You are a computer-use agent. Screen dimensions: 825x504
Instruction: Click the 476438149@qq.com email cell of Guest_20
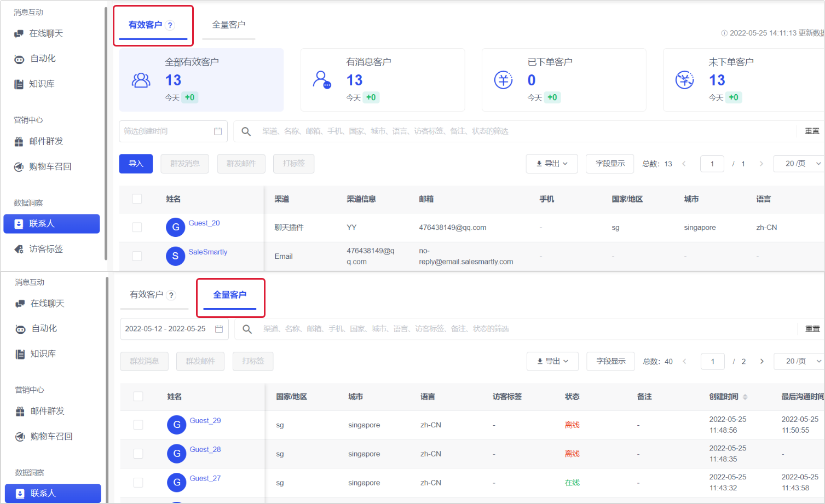pos(453,228)
